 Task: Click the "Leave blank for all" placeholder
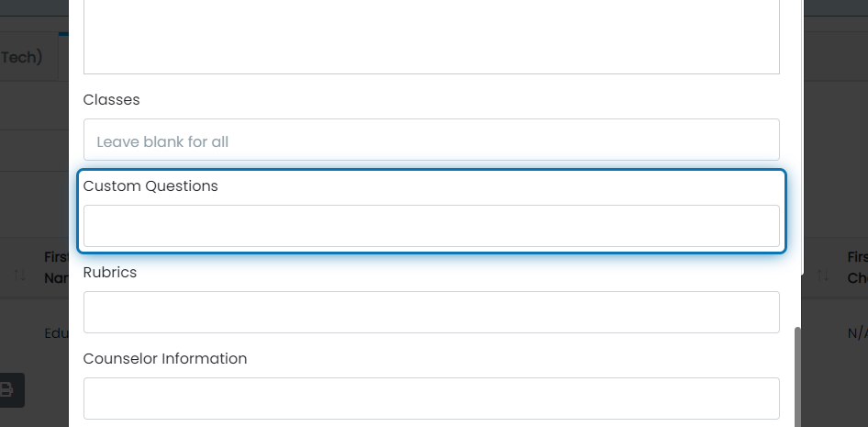[x=162, y=141]
